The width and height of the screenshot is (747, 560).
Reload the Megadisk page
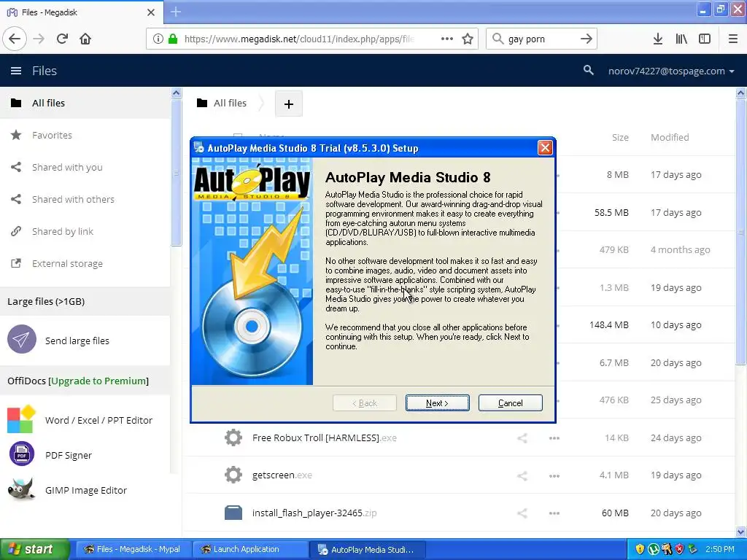pyautogui.click(x=62, y=39)
